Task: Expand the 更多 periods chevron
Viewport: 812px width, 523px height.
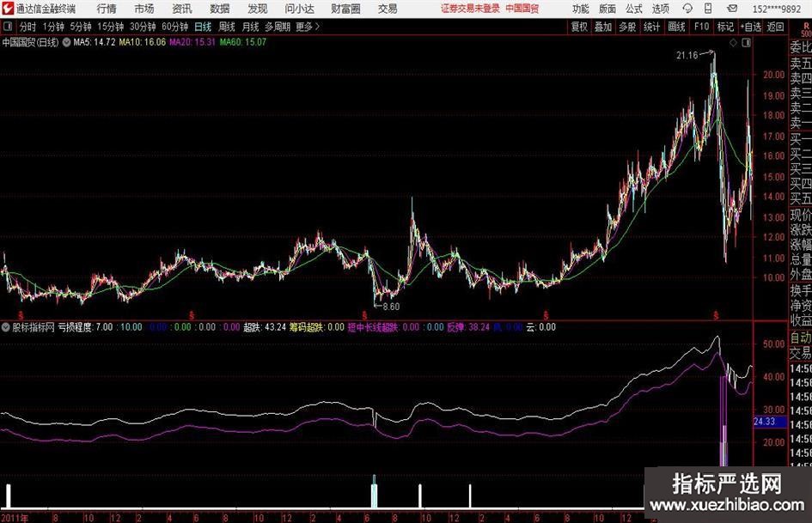Action: tap(317, 27)
